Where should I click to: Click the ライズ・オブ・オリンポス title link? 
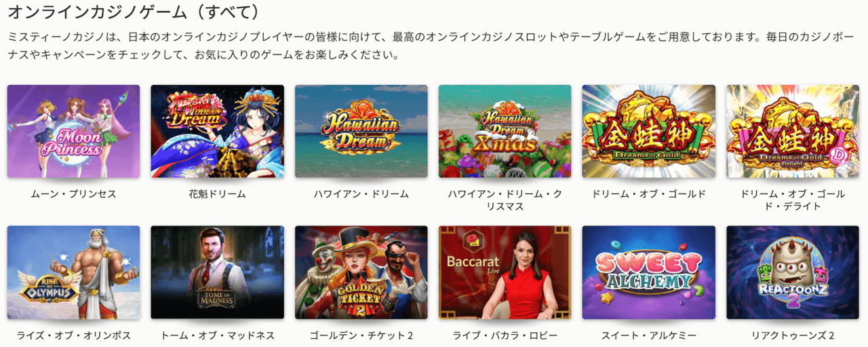click(73, 335)
